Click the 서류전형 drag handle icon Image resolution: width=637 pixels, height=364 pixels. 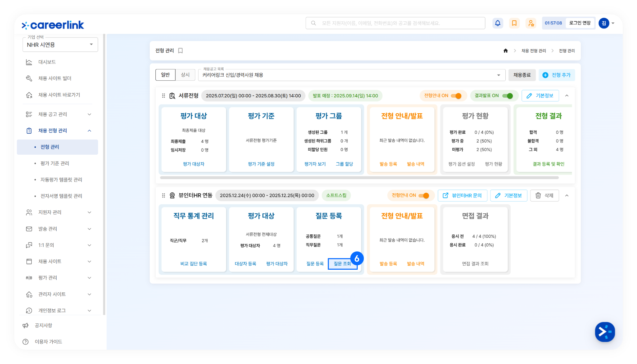pos(164,96)
